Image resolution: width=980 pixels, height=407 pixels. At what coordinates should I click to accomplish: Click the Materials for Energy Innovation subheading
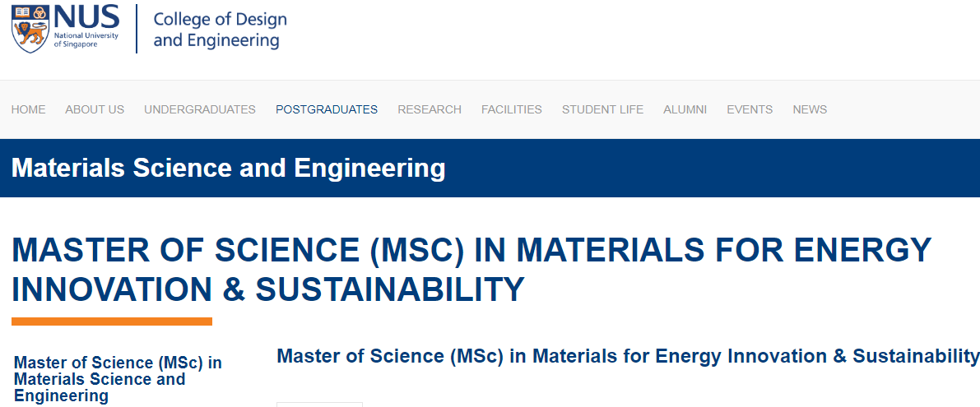628,356
